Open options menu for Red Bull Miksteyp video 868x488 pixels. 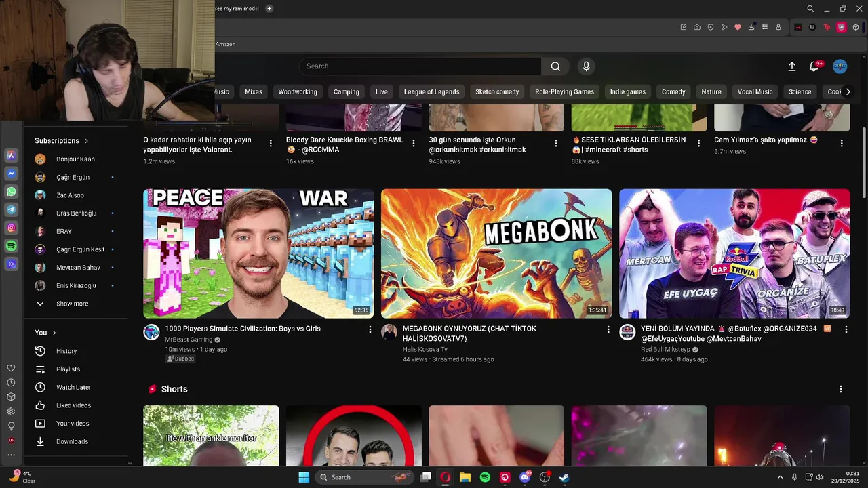[846, 329]
